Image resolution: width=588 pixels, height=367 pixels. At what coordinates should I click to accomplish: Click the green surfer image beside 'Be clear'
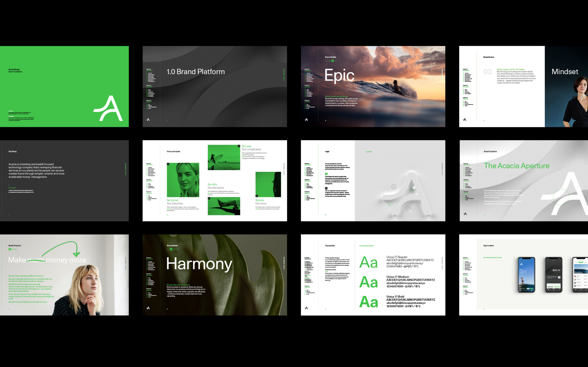click(x=224, y=157)
